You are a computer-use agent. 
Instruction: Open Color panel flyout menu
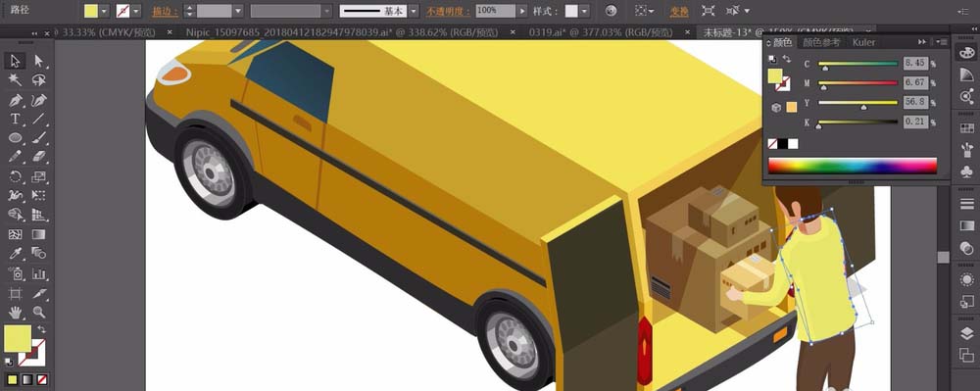pyautogui.click(x=941, y=42)
